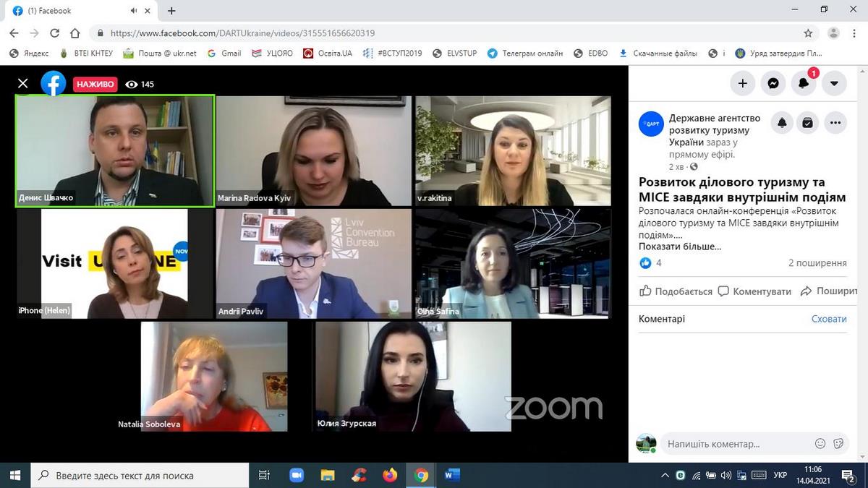Mute the Facebook tab audio icon

pyautogui.click(x=134, y=11)
